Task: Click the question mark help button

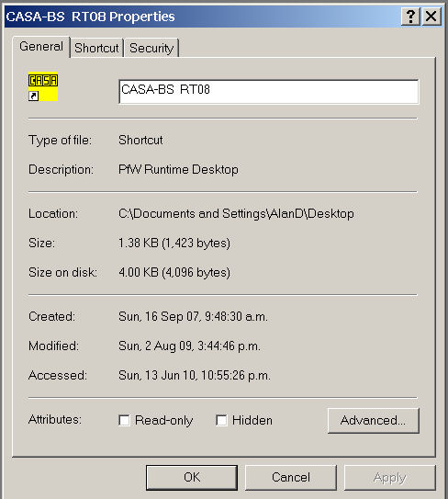Action: click(410, 16)
